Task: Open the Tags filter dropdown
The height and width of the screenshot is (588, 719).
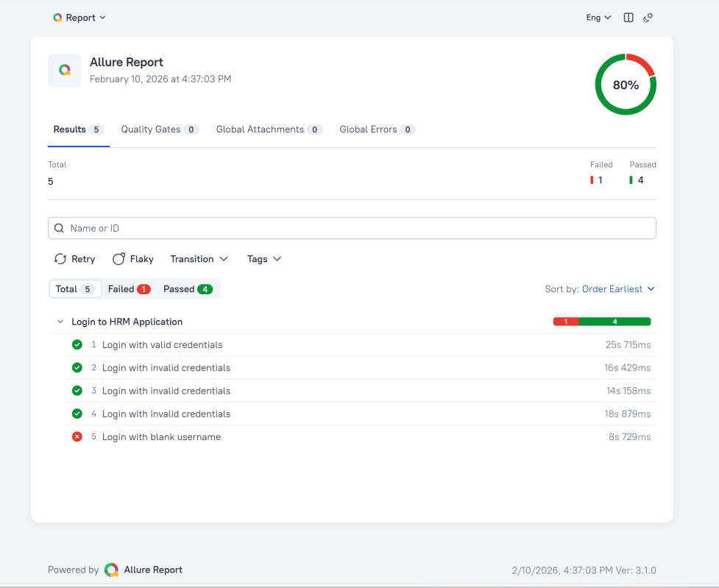Action: tap(264, 259)
